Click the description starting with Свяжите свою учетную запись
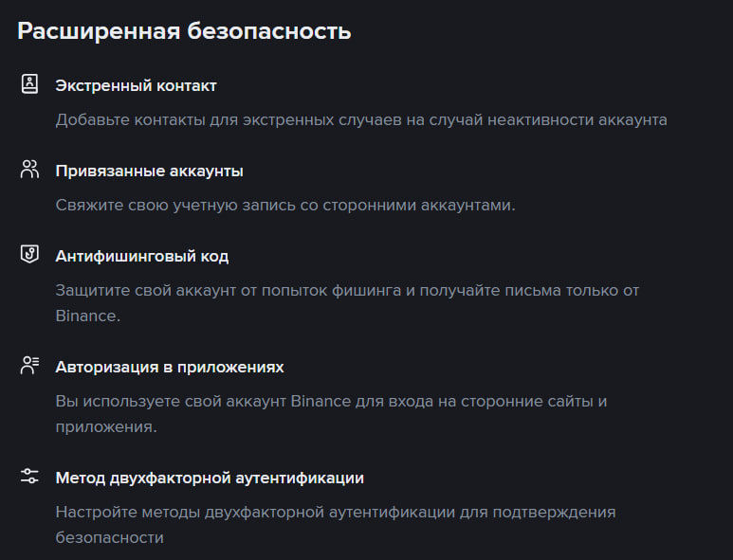The height and width of the screenshot is (560, 733). [x=284, y=205]
